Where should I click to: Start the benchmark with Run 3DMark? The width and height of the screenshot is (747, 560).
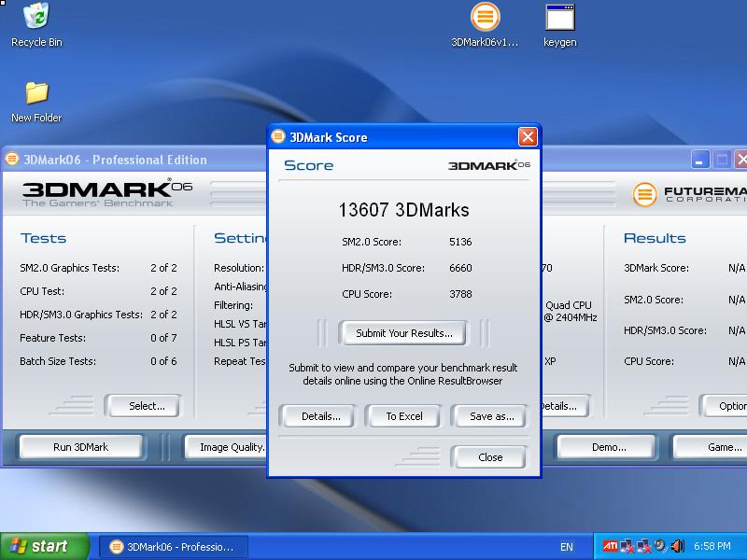80,447
